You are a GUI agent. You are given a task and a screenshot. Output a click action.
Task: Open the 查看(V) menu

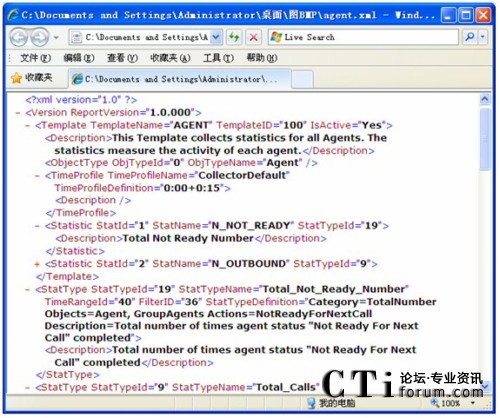pyautogui.click(x=122, y=58)
